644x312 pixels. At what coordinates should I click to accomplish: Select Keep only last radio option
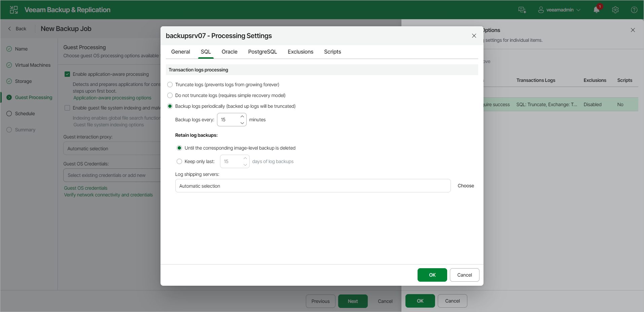(179, 161)
